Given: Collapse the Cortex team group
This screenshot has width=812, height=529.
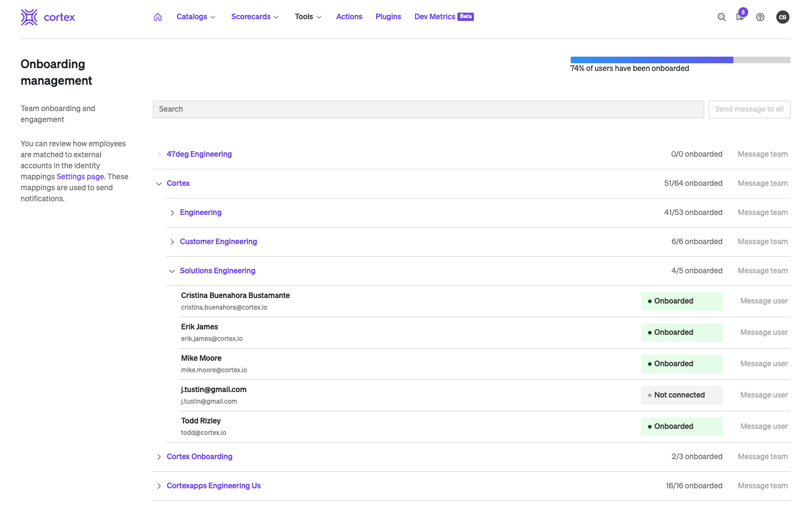Looking at the screenshot, I should (159, 184).
